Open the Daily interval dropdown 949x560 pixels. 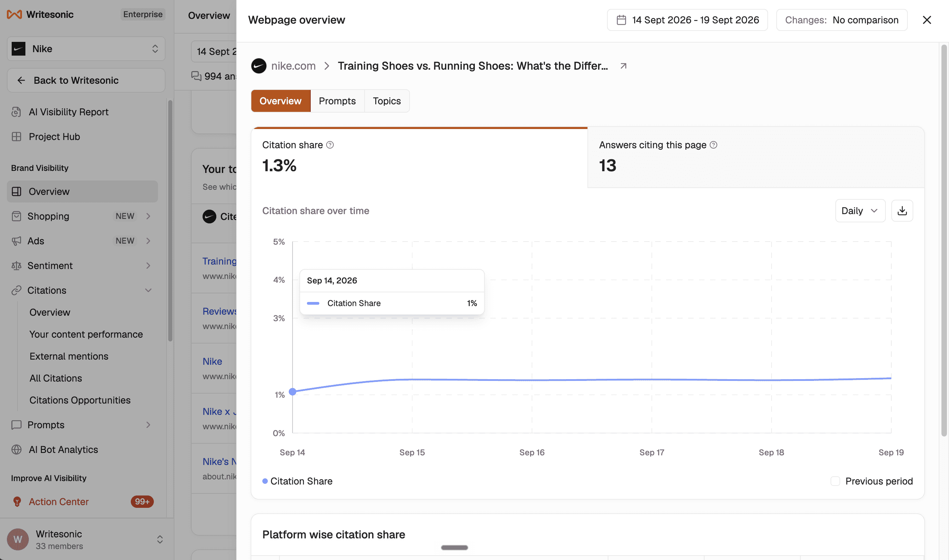[x=860, y=211]
